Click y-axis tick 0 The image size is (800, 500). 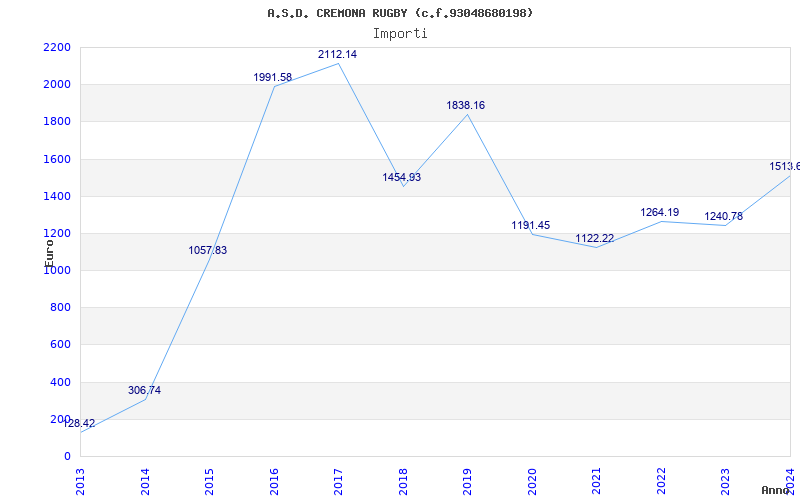pos(67,457)
